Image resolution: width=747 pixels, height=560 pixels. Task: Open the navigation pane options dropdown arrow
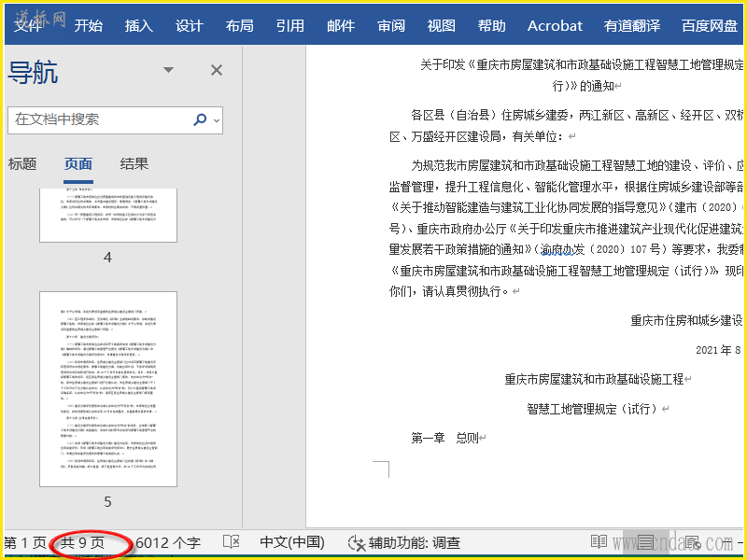point(168,70)
